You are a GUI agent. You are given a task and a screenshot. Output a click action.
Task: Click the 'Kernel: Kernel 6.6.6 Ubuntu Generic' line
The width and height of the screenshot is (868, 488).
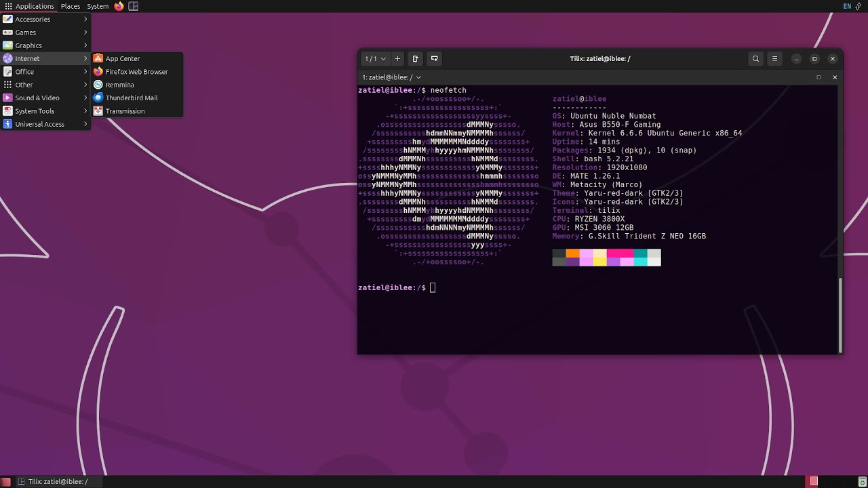[647, 134]
